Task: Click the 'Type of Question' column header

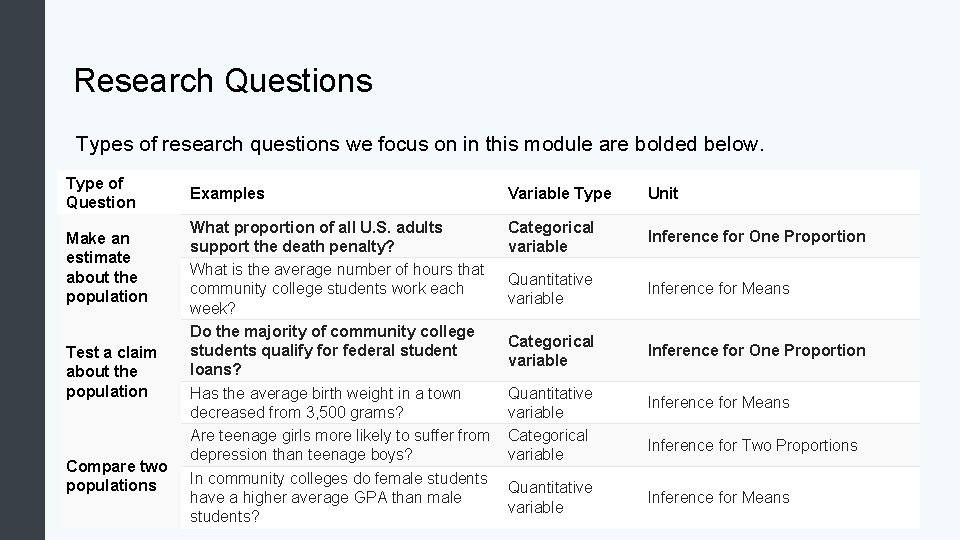Action: click(x=100, y=193)
